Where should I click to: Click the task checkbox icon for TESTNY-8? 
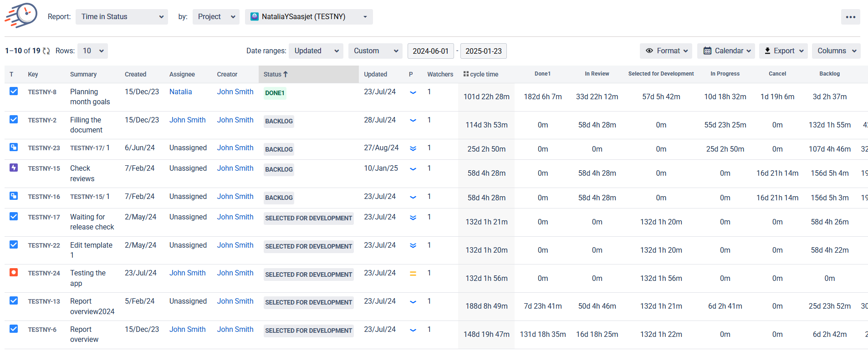coord(14,91)
